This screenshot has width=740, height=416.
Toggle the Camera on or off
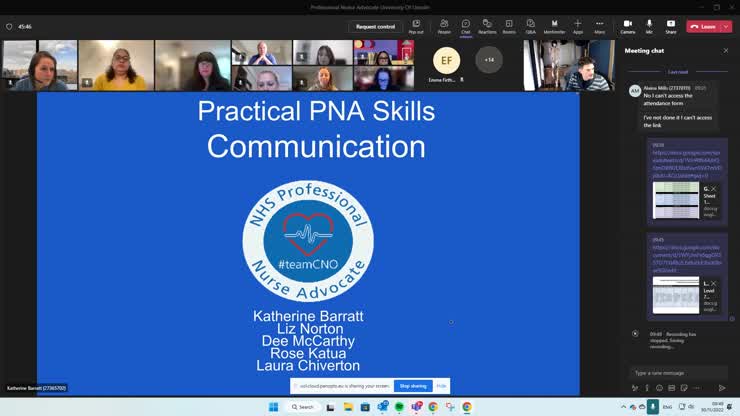627,24
